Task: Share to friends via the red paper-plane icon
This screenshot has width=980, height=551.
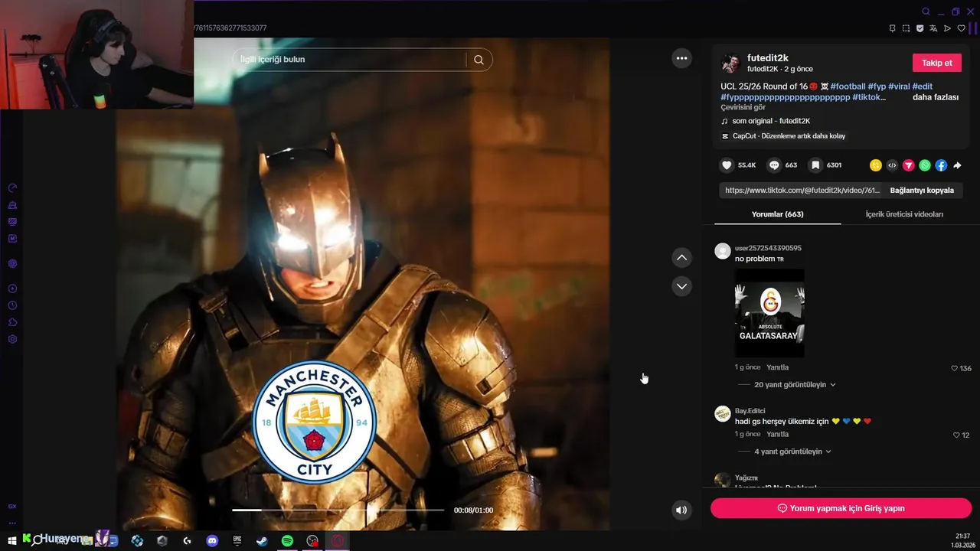Action: pos(908,165)
